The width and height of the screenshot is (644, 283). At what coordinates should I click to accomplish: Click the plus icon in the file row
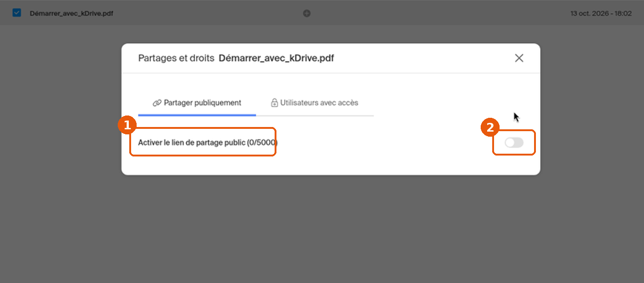(x=307, y=13)
